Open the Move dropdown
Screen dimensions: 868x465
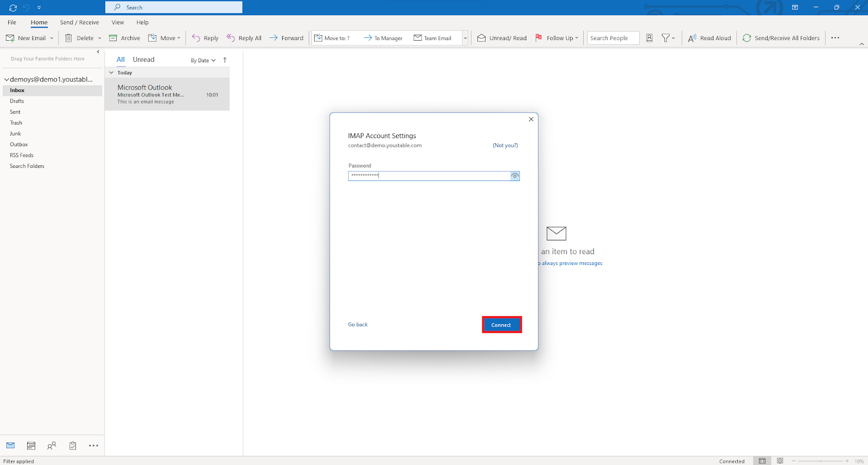pos(164,38)
